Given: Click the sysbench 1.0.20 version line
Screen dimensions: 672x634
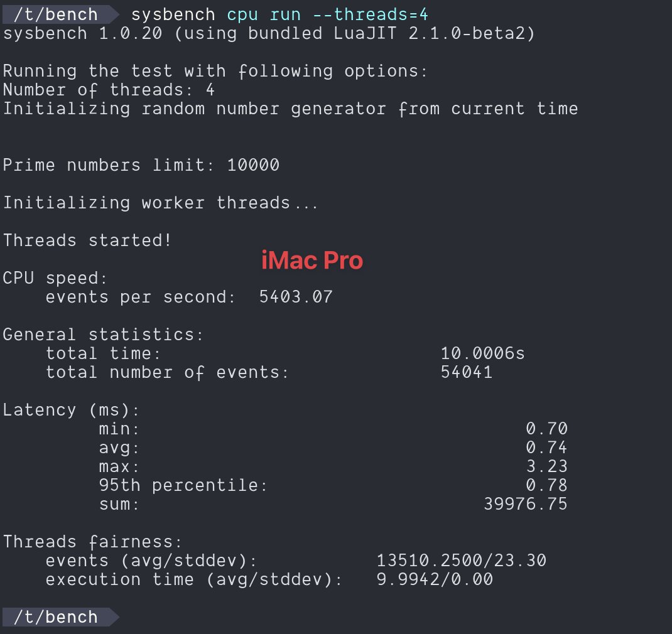Looking at the screenshot, I should (269, 33).
